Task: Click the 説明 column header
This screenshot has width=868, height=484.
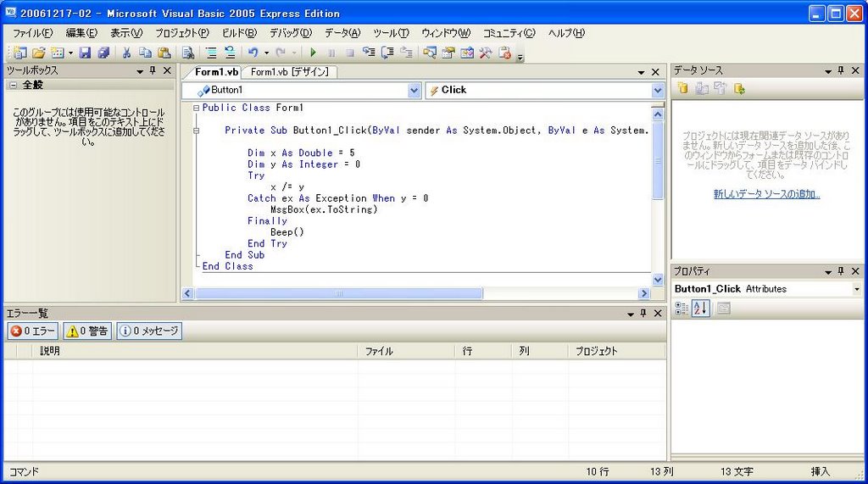Action: pyautogui.click(x=195, y=351)
